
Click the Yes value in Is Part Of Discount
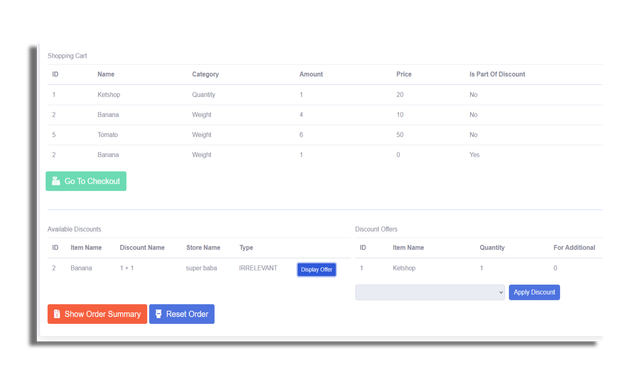(x=474, y=155)
